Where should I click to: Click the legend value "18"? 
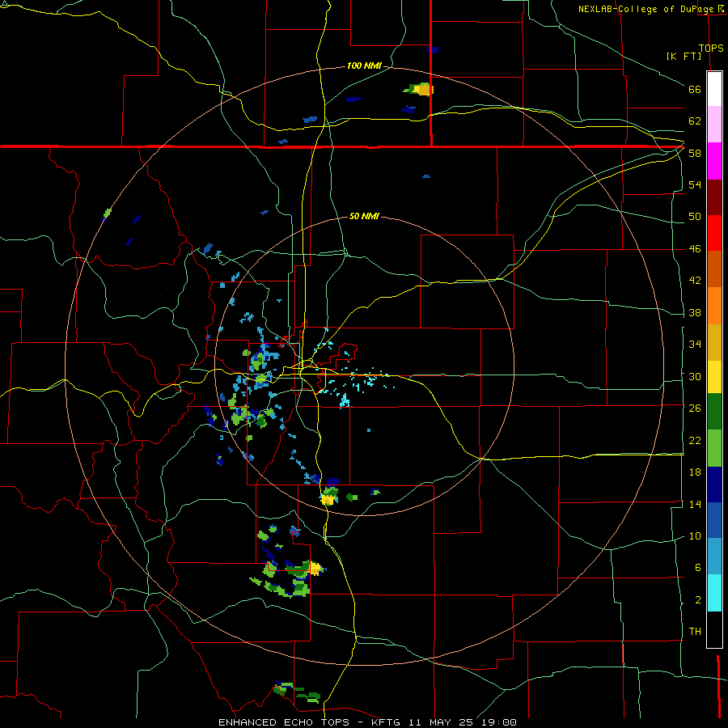(695, 472)
